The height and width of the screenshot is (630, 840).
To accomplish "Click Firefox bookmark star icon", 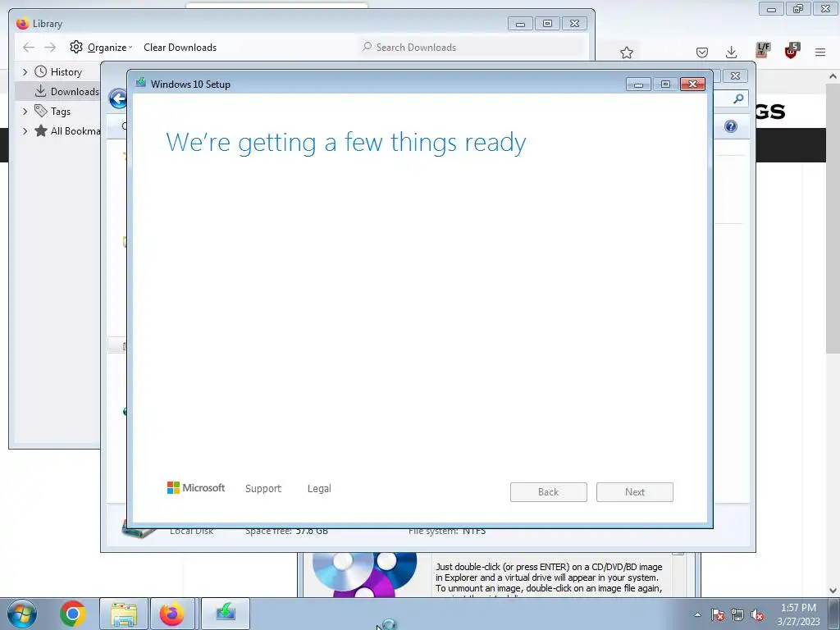I will click(626, 52).
